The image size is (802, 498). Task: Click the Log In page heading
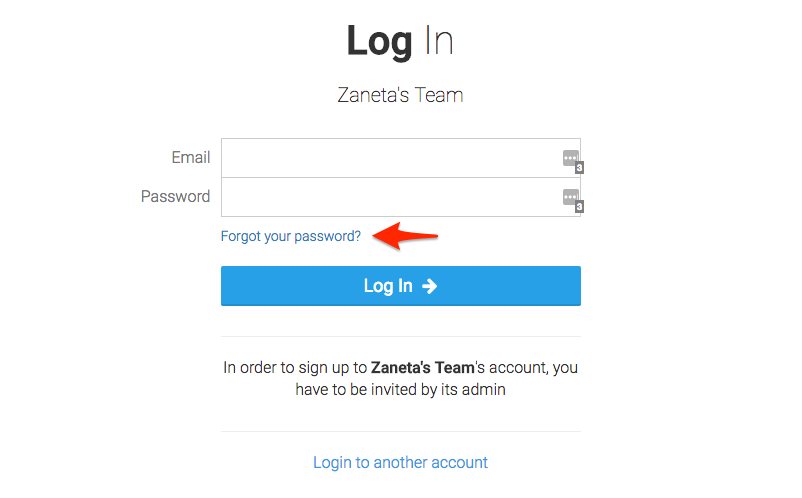click(x=400, y=41)
